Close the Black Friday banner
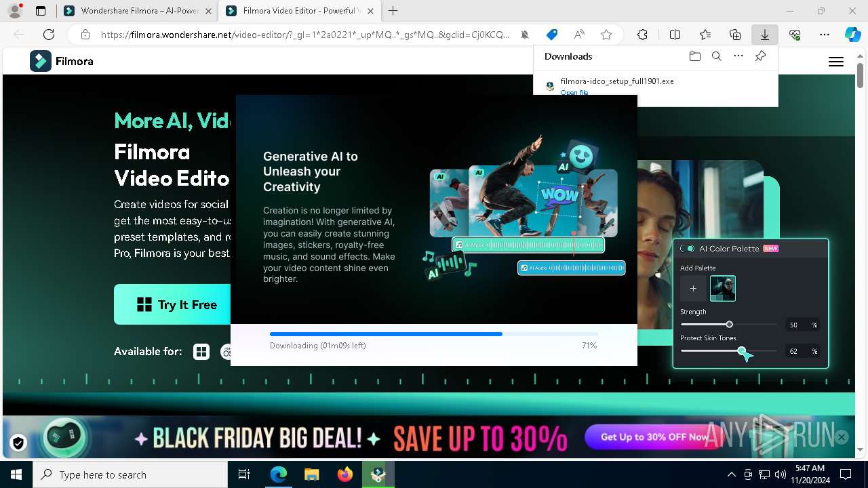This screenshot has width=868, height=488. pyautogui.click(x=842, y=437)
